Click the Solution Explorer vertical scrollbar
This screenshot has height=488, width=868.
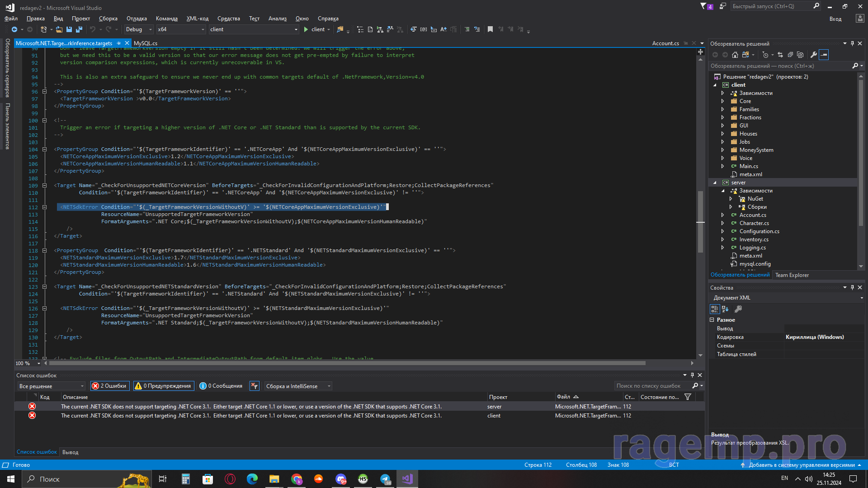(x=861, y=153)
